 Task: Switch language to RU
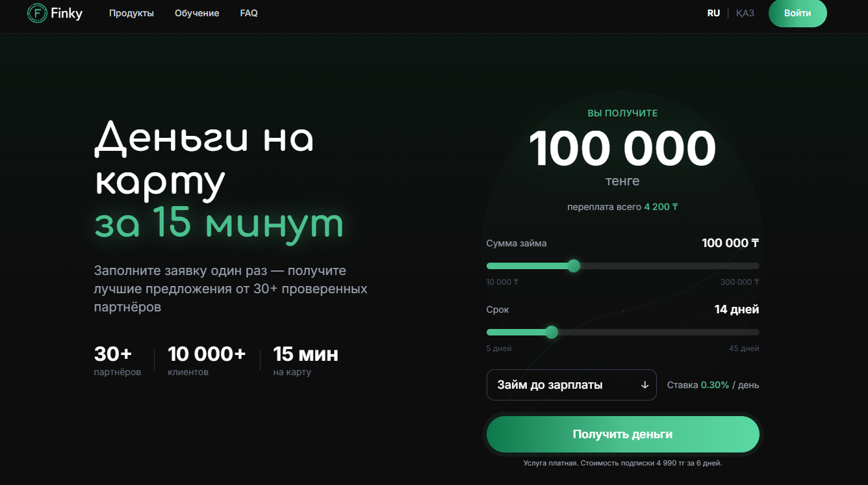point(713,13)
